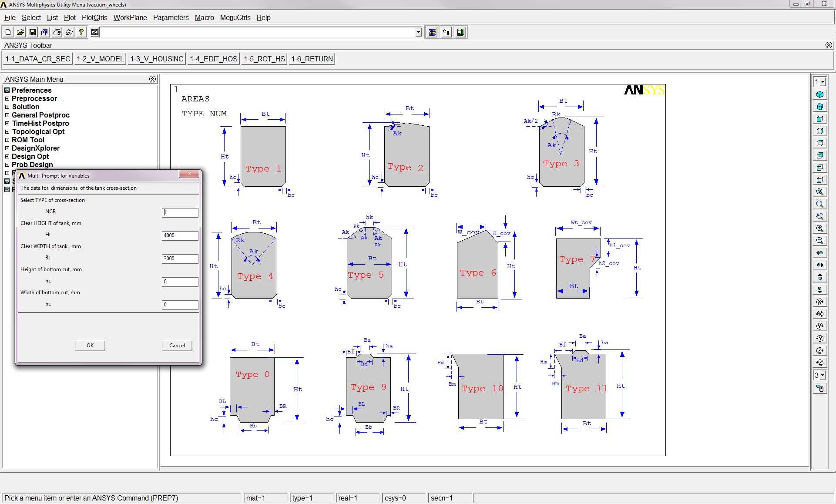Expand the DesignXplorer tree node
The height and width of the screenshot is (504, 836).
(7, 148)
